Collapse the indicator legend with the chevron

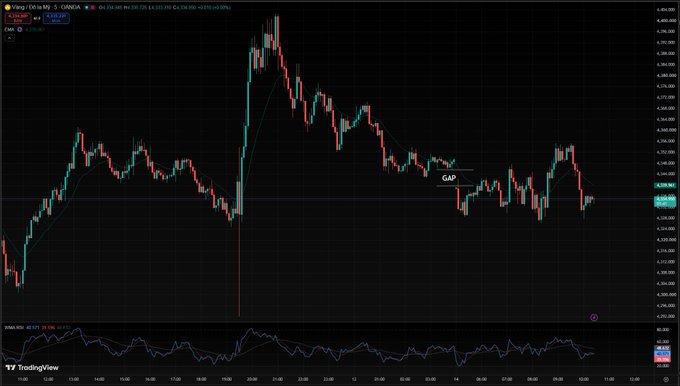9,38
